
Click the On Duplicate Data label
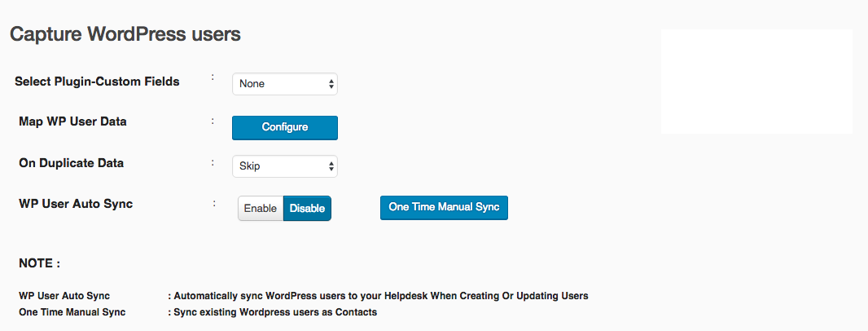72,164
